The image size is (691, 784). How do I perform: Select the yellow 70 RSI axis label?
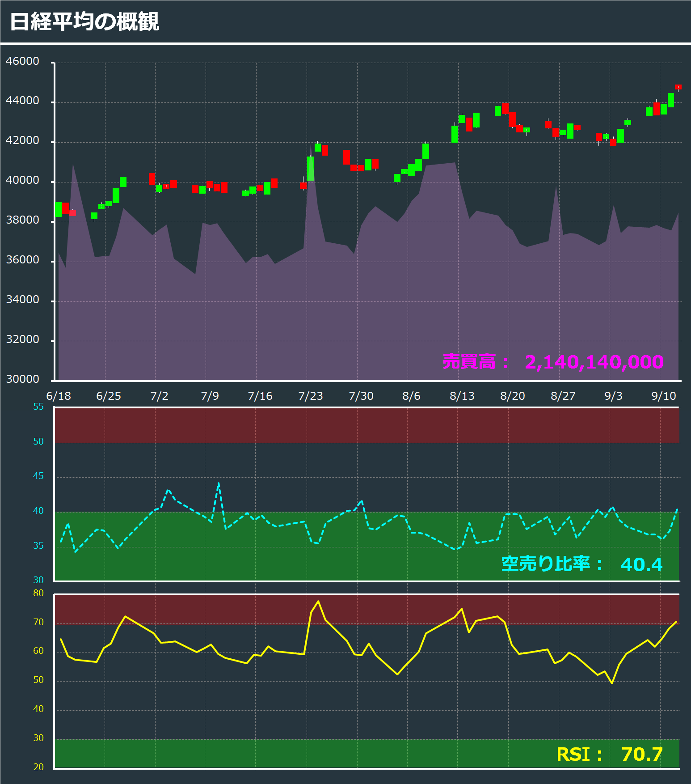pos(38,622)
